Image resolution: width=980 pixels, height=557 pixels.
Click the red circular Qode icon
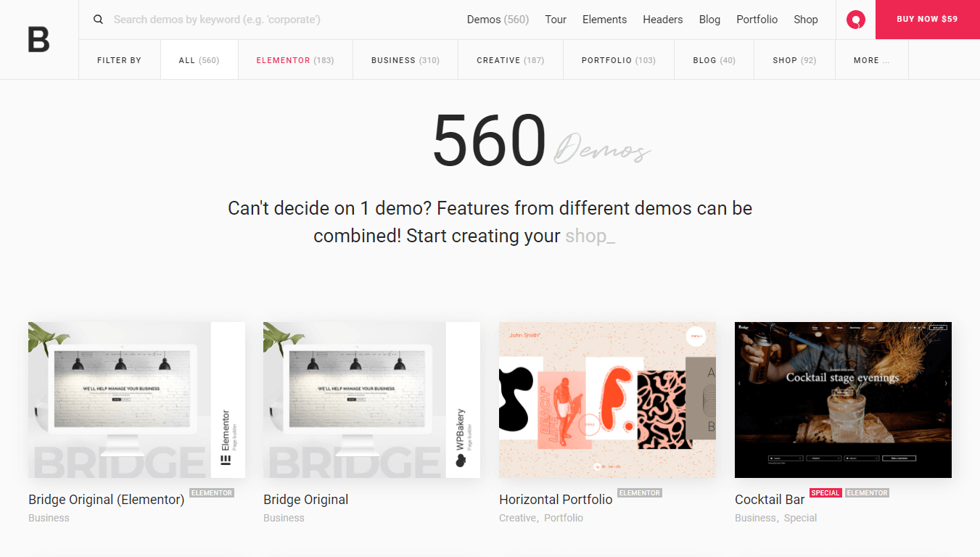click(856, 20)
